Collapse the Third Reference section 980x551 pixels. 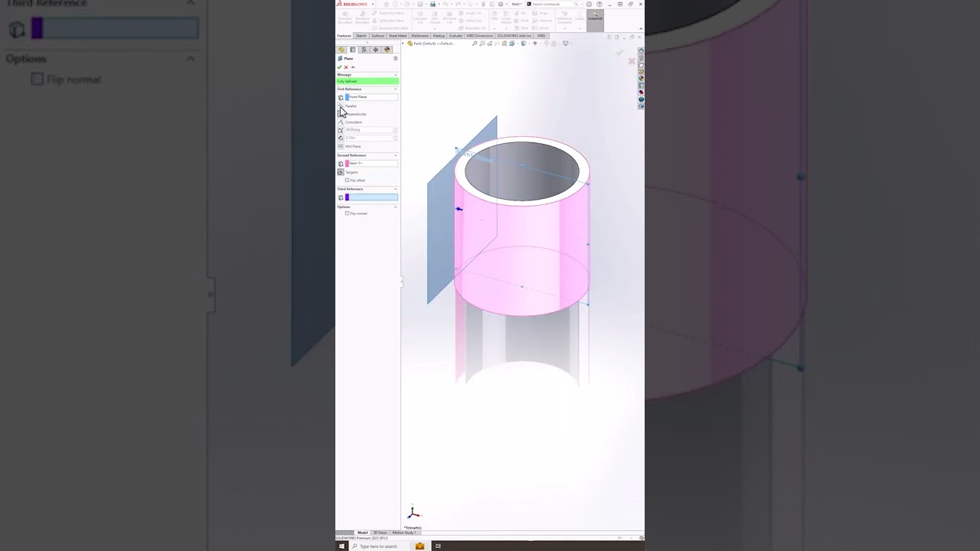pos(396,189)
